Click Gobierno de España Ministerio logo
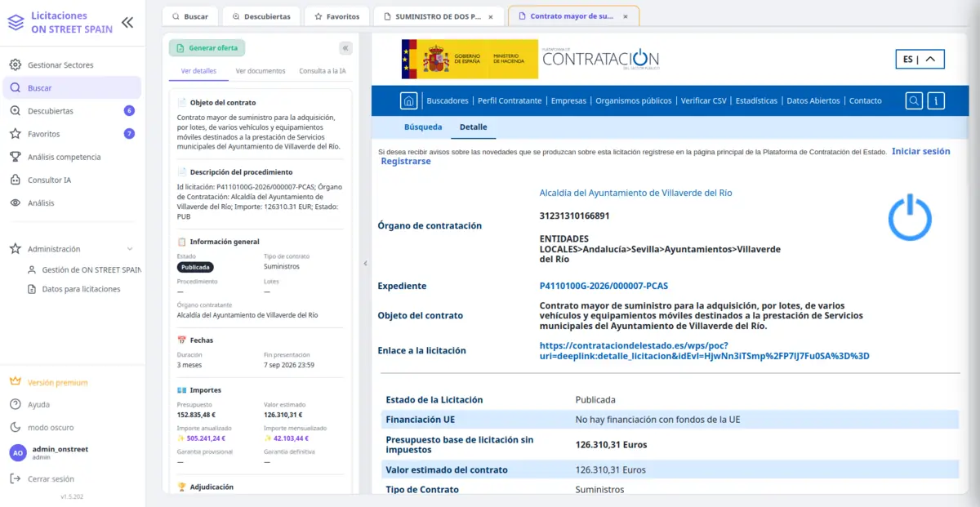 [470, 59]
